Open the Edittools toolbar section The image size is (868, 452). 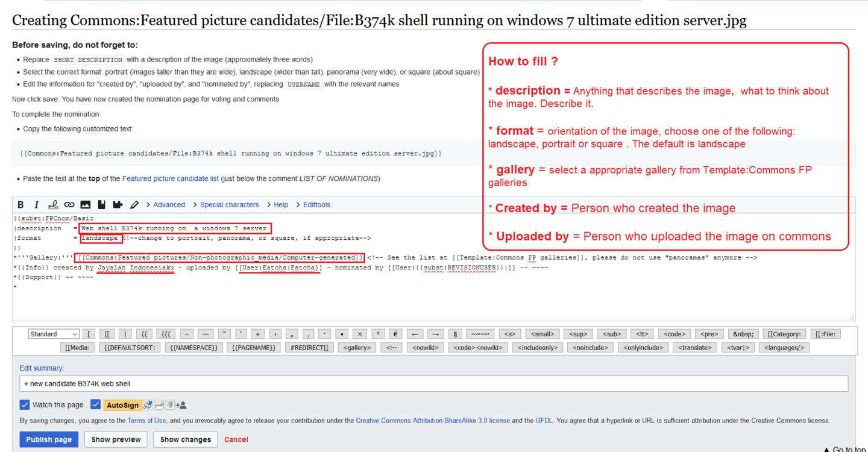coord(316,205)
